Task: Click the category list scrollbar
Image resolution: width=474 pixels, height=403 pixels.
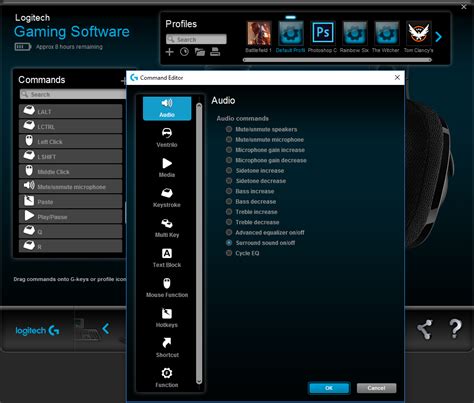Action: 199,243
